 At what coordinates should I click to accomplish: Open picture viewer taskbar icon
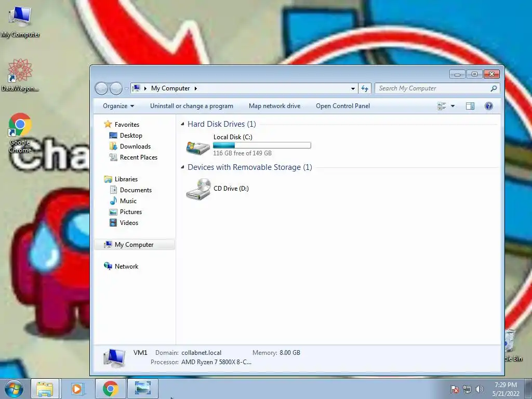click(142, 389)
